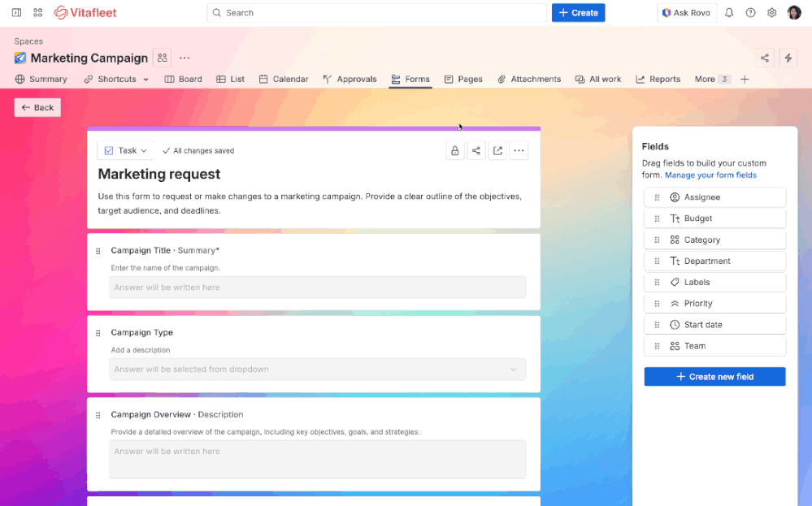
Task: Click the lightning automation icon near share
Action: [788, 58]
